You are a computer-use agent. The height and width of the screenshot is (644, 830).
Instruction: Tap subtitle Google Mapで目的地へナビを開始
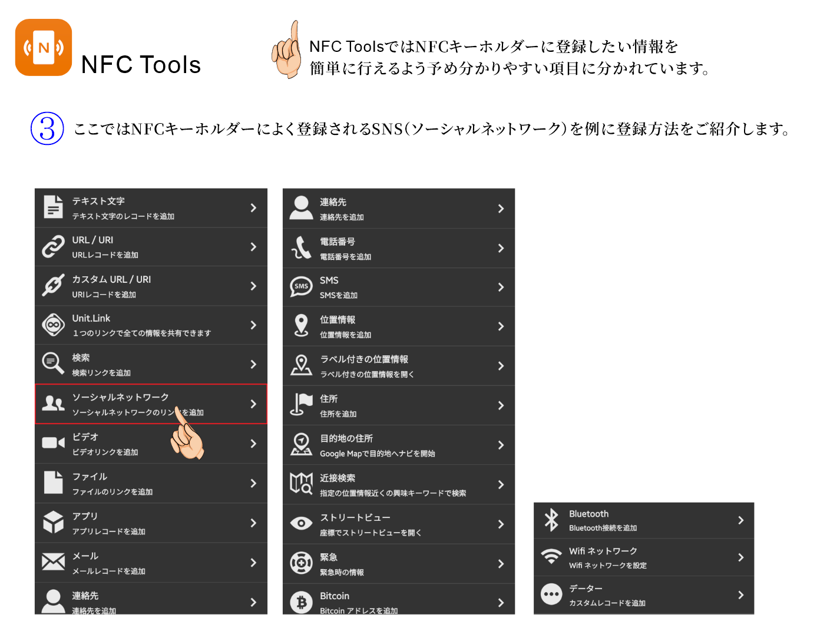click(x=378, y=454)
